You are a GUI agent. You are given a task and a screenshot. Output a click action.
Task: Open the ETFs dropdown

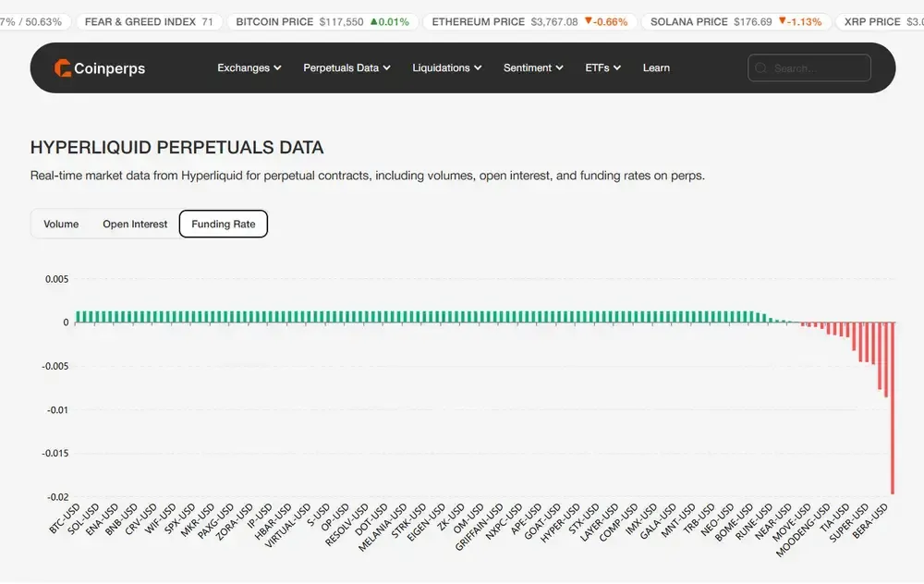[602, 67]
